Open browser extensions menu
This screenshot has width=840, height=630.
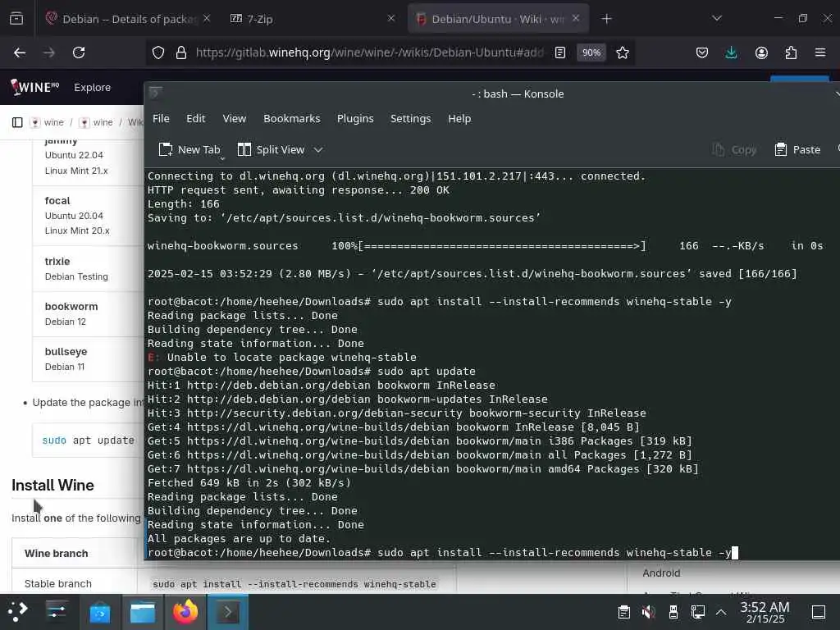[x=791, y=52]
